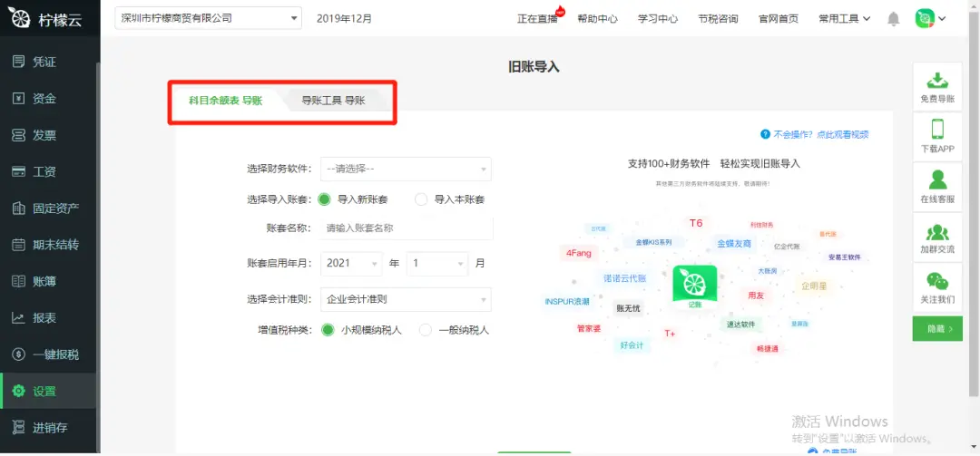Click the 下载APP phone icon
The height and width of the screenshot is (456, 980).
click(937, 130)
